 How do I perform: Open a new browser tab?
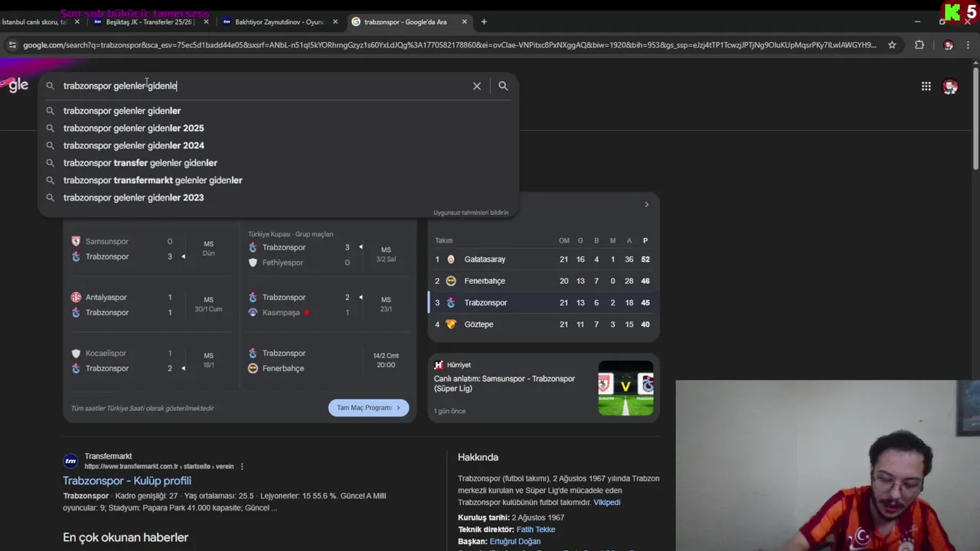[x=483, y=21]
